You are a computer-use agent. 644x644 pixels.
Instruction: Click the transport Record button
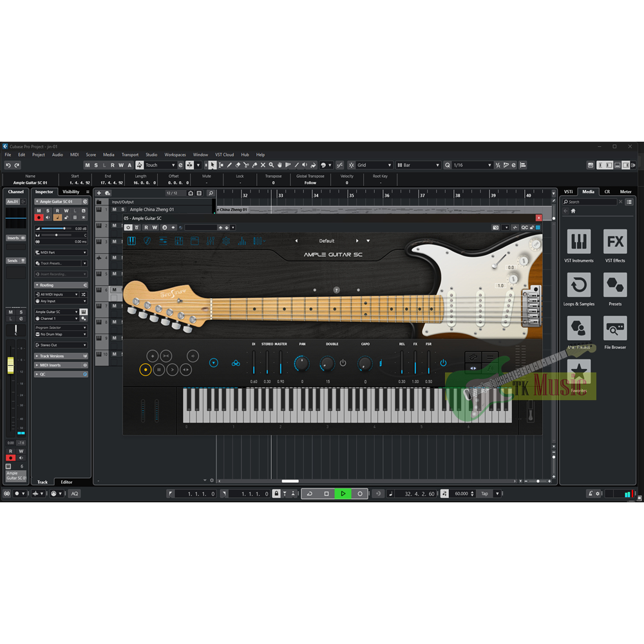pyautogui.click(x=360, y=494)
